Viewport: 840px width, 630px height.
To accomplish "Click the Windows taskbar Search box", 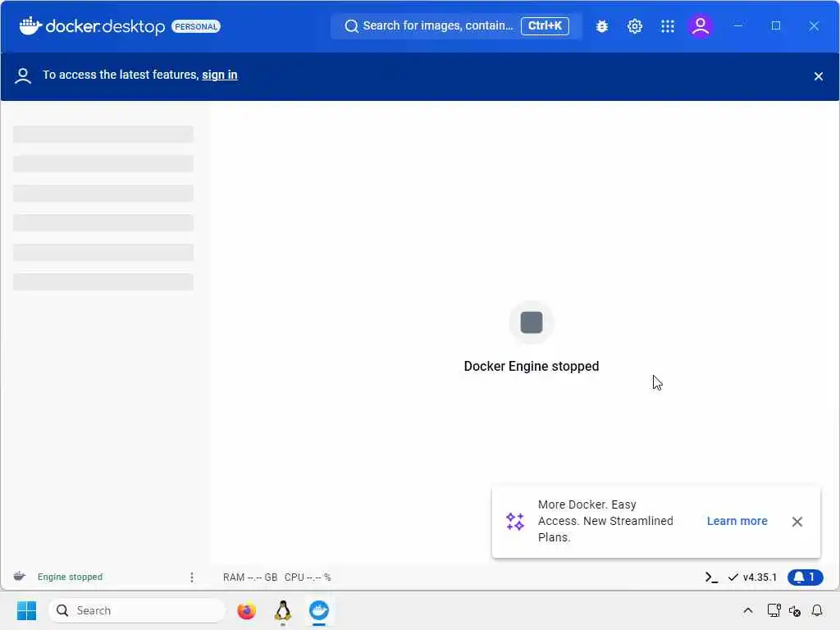I will pos(137,610).
